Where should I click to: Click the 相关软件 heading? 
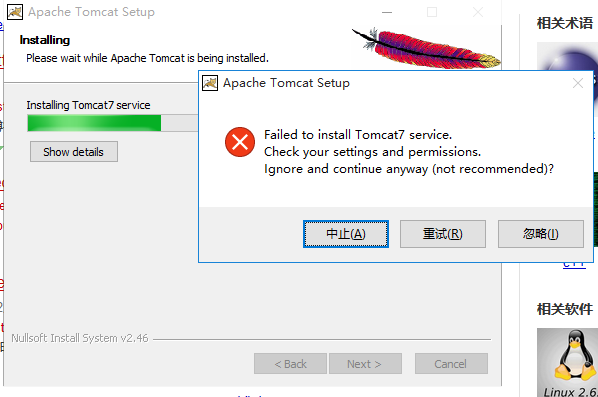(565, 309)
